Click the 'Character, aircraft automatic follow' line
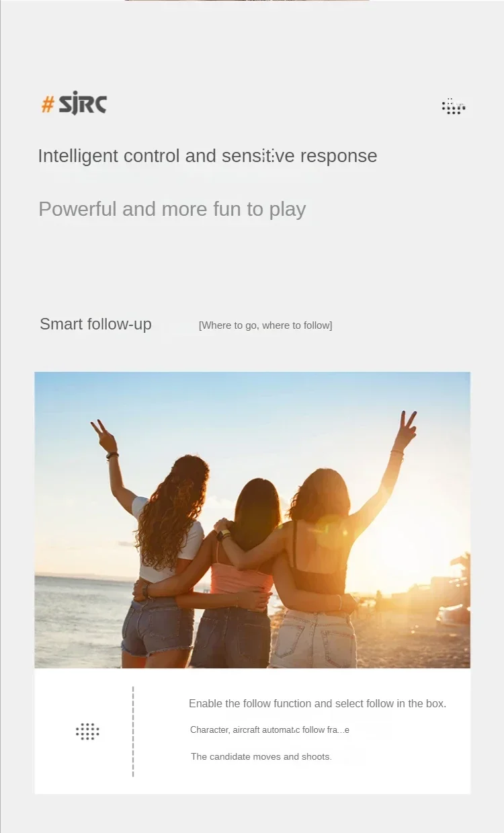Screen dimensions: 504x833 (x=269, y=730)
